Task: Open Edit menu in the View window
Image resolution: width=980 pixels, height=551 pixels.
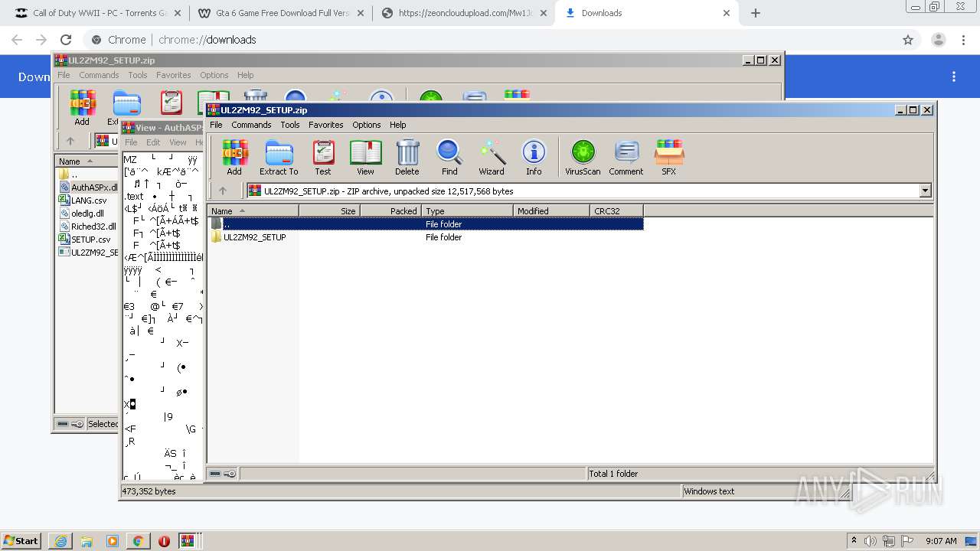Action: click(153, 142)
